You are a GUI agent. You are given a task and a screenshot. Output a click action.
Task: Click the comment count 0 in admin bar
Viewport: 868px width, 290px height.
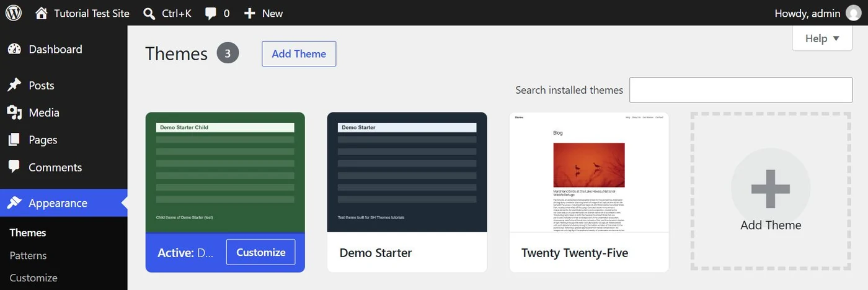226,13
